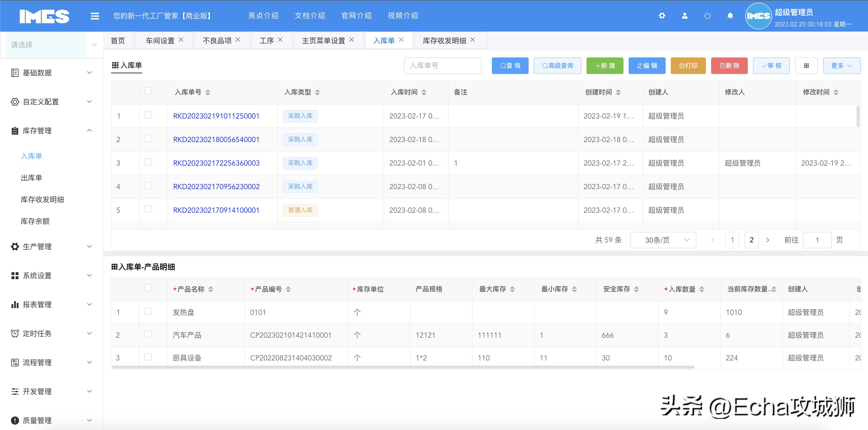868x430 pixels.
Task: Click the 入库单号 search input field
Action: pos(443,65)
